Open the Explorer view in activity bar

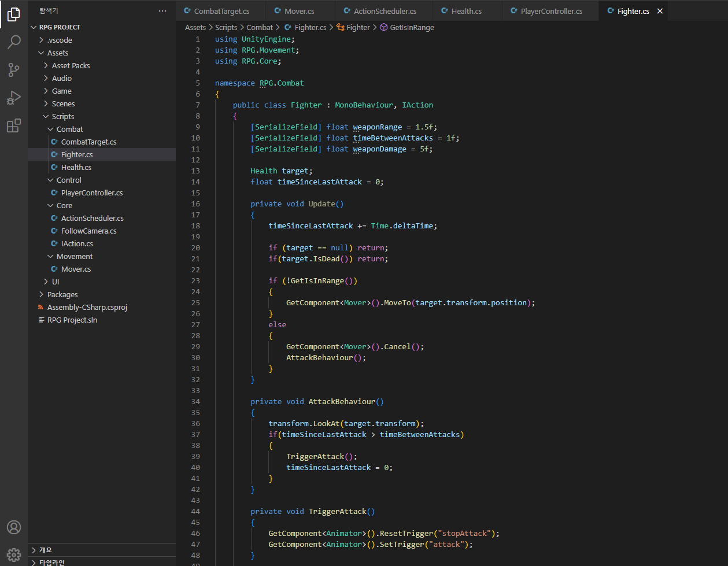pos(14,14)
